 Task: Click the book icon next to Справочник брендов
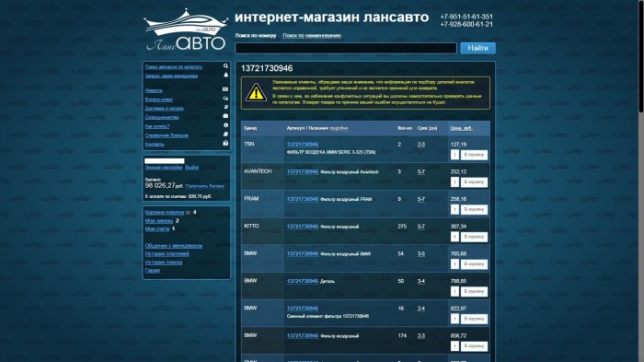[225, 134]
